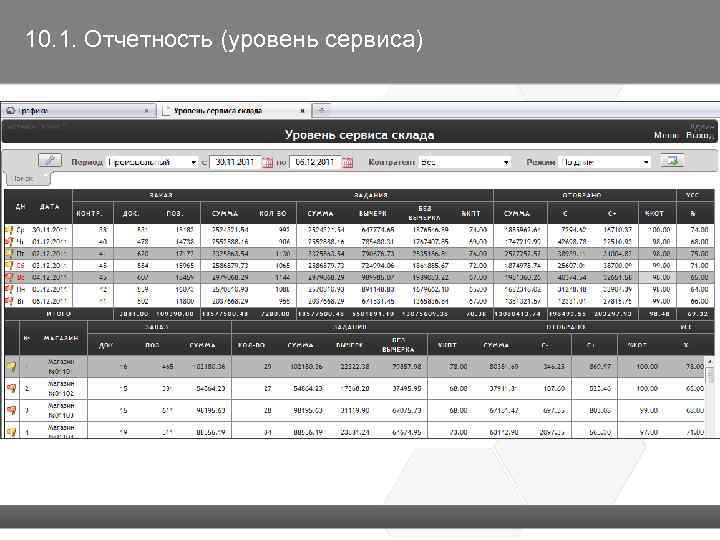Click thumbs-down icon for Магазин №103

click(x=11, y=410)
